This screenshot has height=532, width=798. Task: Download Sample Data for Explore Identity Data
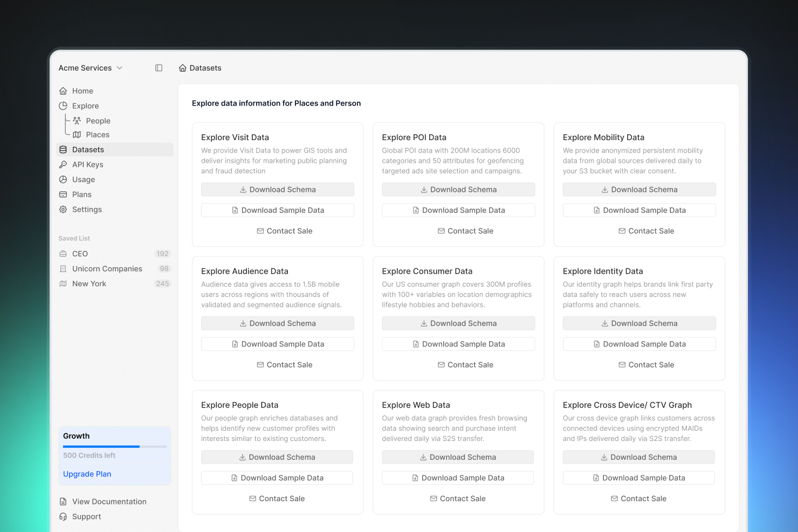[x=639, y=344]
